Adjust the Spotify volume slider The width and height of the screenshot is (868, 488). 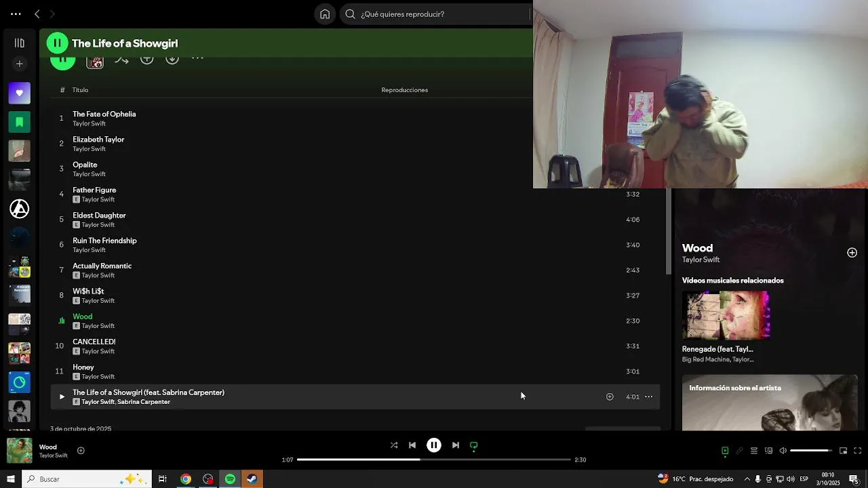(811, 451)
